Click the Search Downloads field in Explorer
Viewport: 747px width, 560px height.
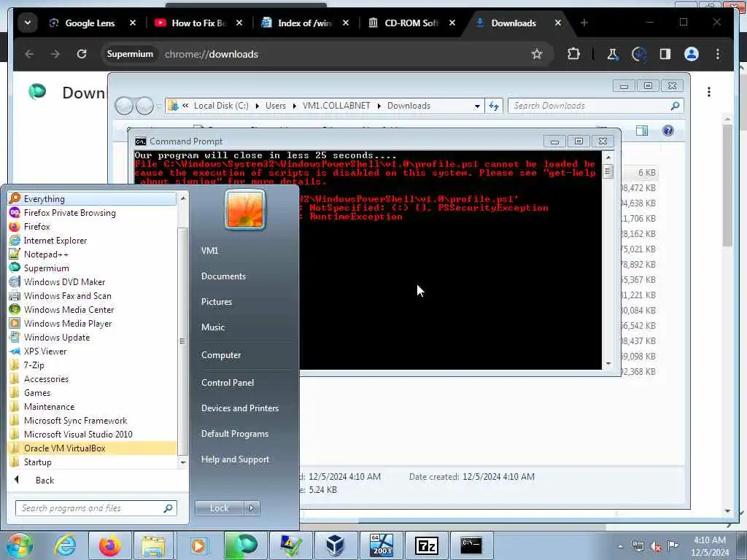tap(595, 106)
